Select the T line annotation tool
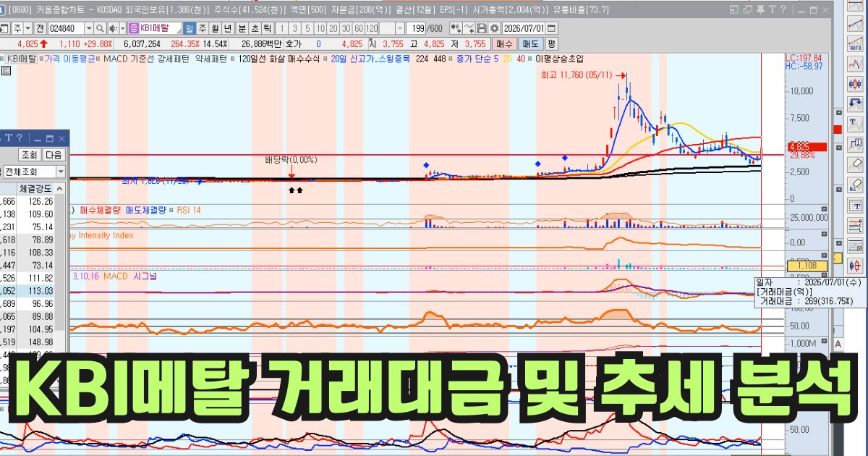 (x=856, y=125)
